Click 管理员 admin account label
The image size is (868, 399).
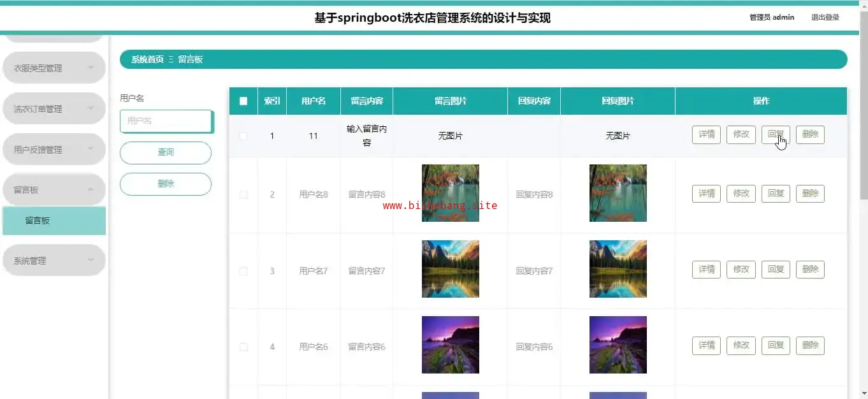tap(772, 17)
